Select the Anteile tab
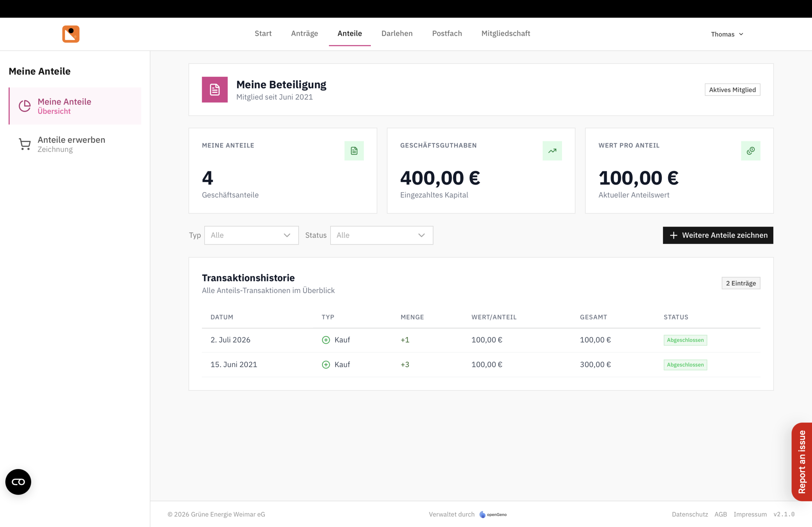 point(349,33)
